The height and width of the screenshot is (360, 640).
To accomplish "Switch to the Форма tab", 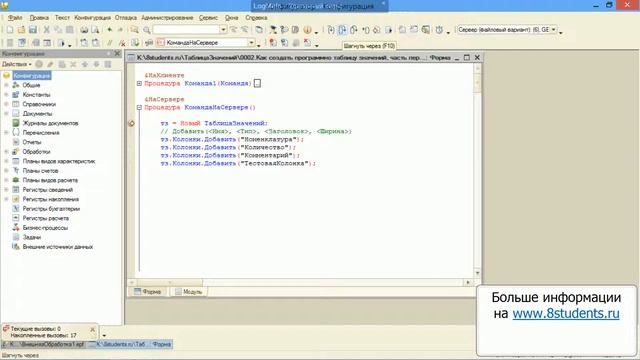I will (x=148, y=291).
